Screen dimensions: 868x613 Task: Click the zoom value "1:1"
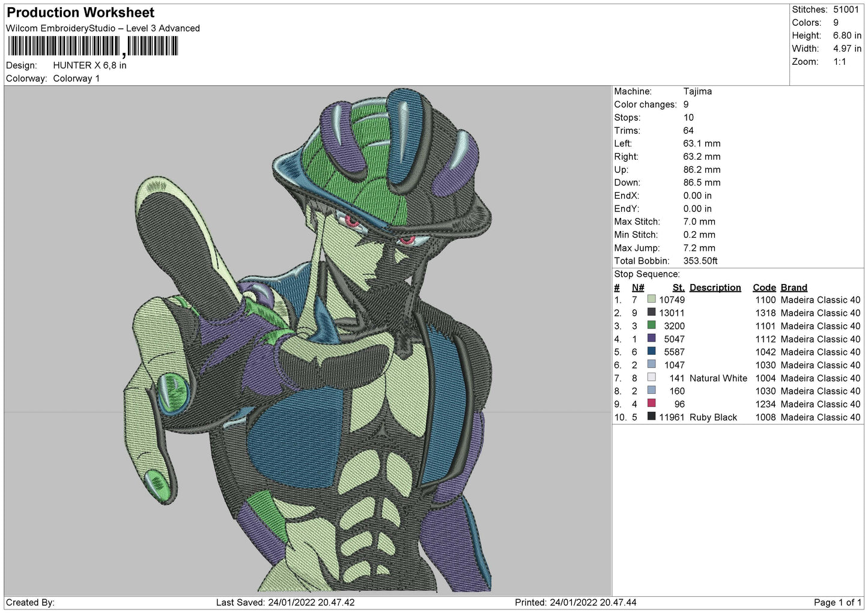[x=840, y=62]
